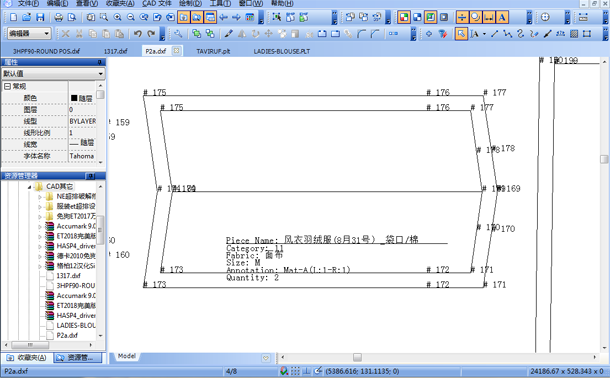Image resolution: width=610 pixels, height=378 pixels.
Task: Switch to the TAVIRUF.plt tab
Action: tap(213, 51)
